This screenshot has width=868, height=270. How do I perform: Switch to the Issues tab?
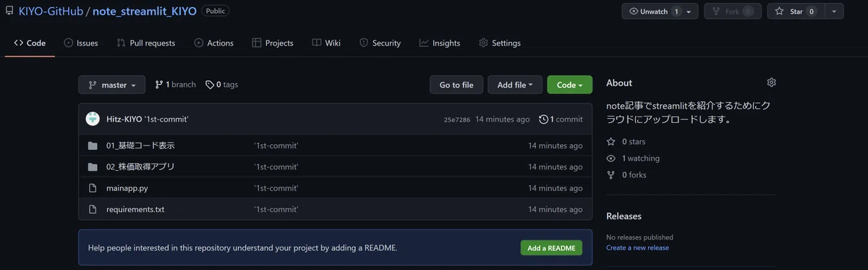(x=81, y=43)
